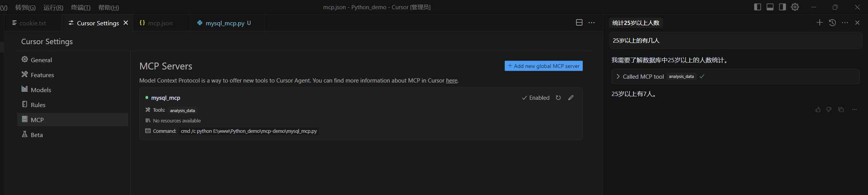Open the 转到(G) menu
The image size is (868, 195).
(25, 7)
